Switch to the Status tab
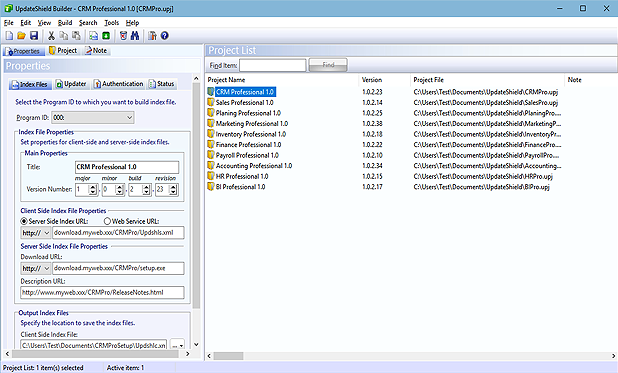 point(161,84)
